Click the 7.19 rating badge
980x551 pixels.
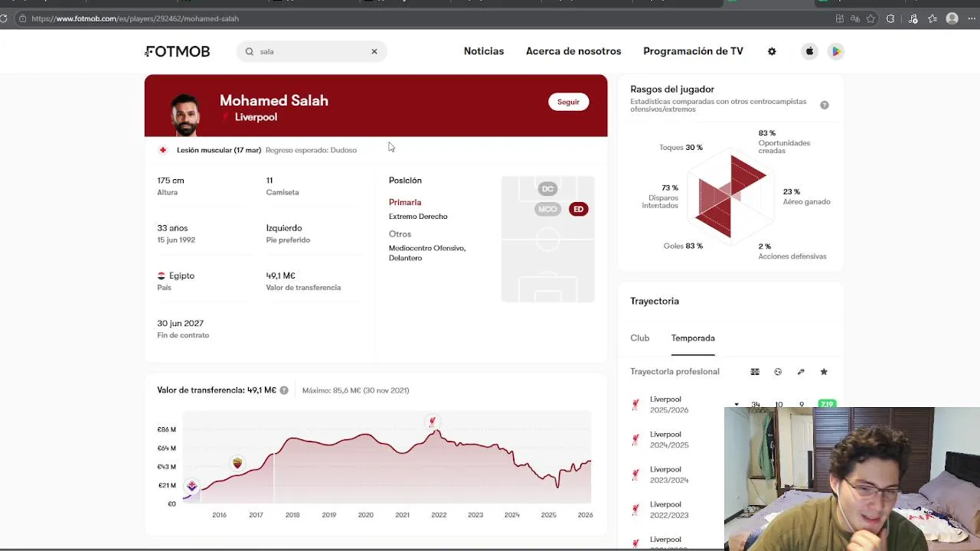click(827, 404)
